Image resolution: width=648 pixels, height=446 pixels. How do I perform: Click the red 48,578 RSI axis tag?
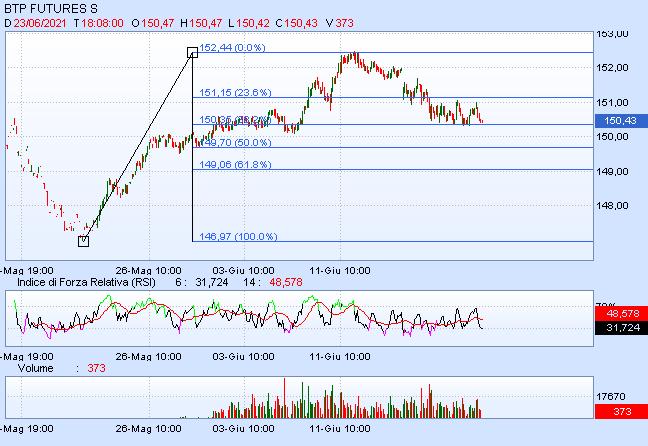click(x=621, y=313)
